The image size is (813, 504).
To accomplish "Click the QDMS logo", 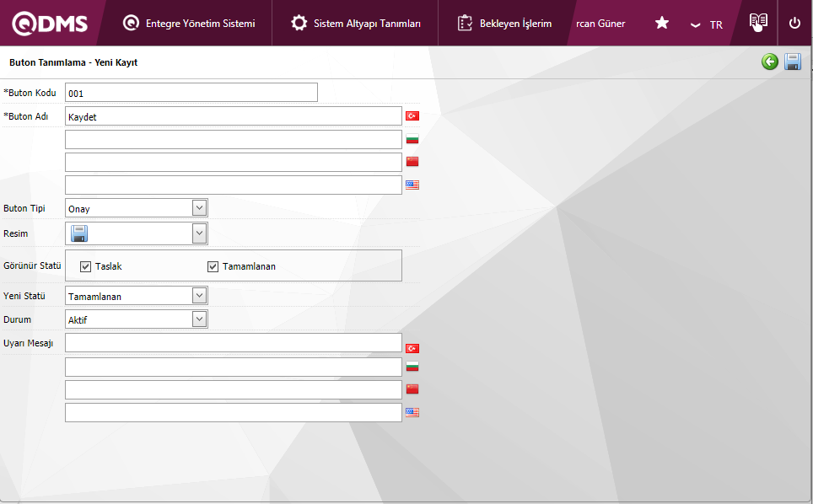I will click(x=50, y=24).
